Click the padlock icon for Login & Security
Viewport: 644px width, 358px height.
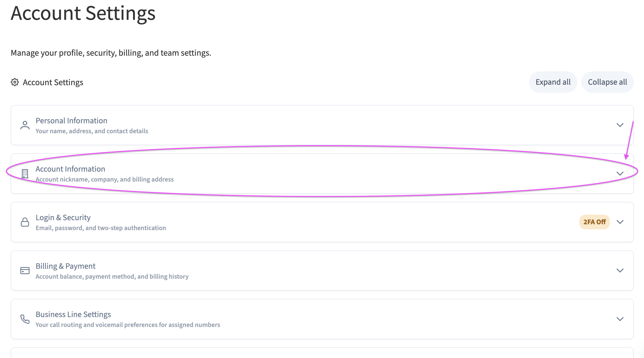[x=25, y=222]
